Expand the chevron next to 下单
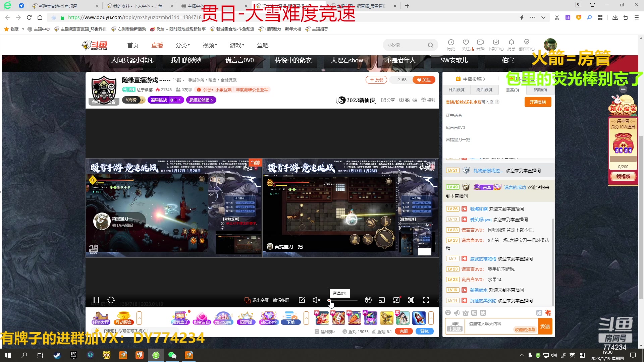 306,318
